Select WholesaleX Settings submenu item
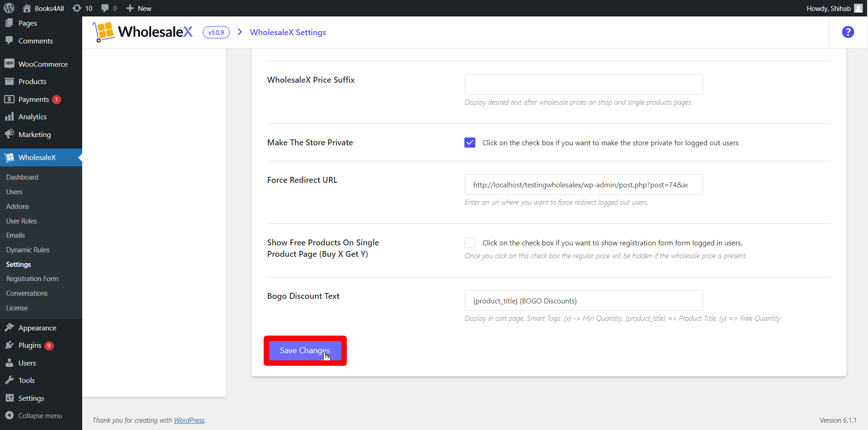 [x=19, y=265]
